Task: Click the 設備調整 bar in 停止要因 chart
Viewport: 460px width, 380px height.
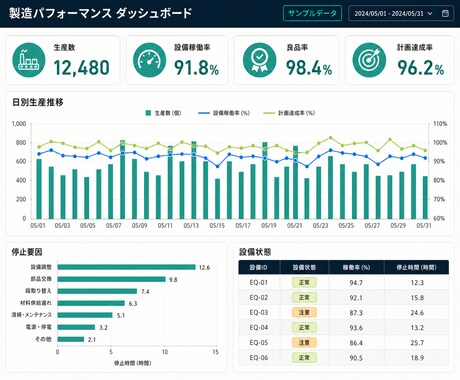Action: (126, 267)
